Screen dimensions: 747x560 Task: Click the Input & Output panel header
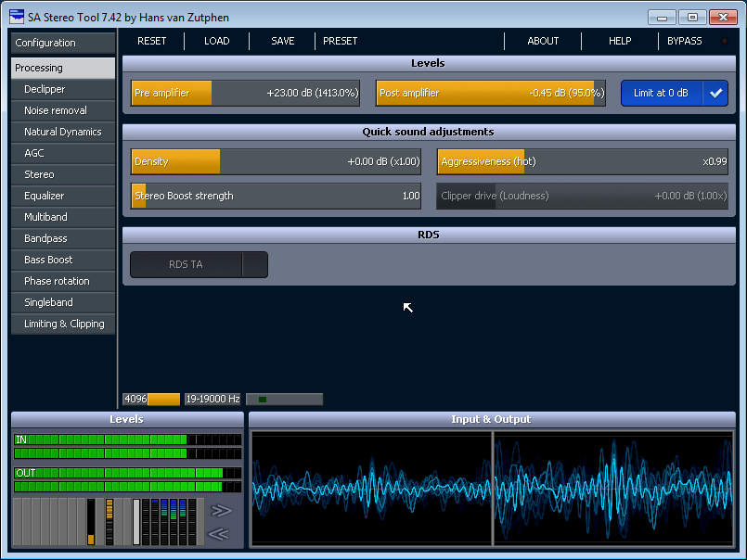(492, 419)
